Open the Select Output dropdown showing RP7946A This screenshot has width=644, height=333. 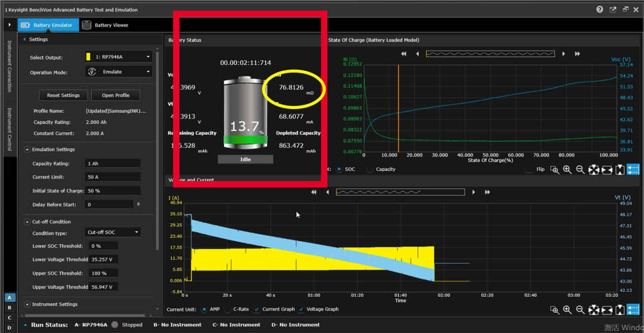(118, 57)
